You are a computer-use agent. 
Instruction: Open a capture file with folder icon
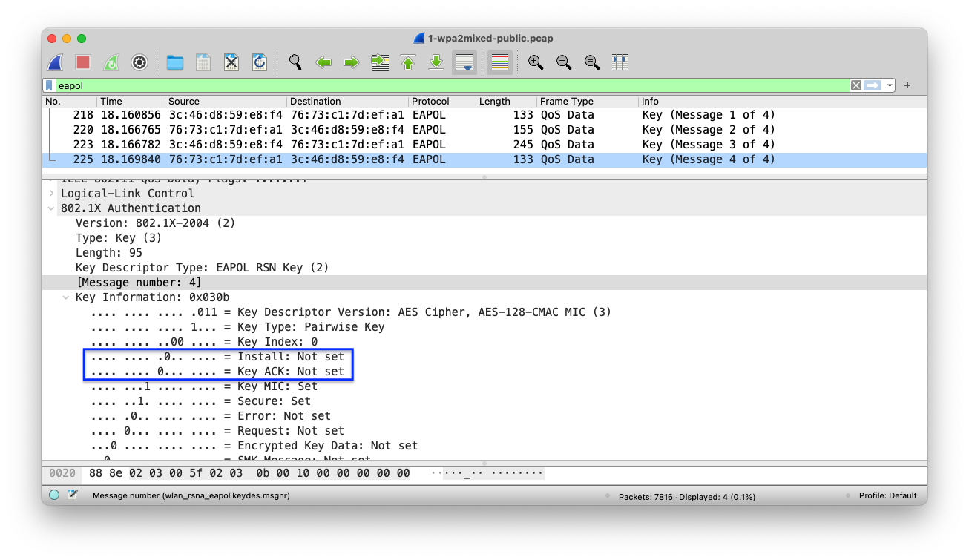[x=175, y=62]
